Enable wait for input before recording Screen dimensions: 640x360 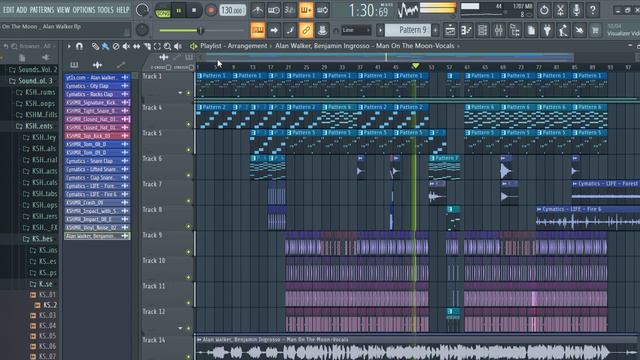pyautogui.click(x=273, y=10)
